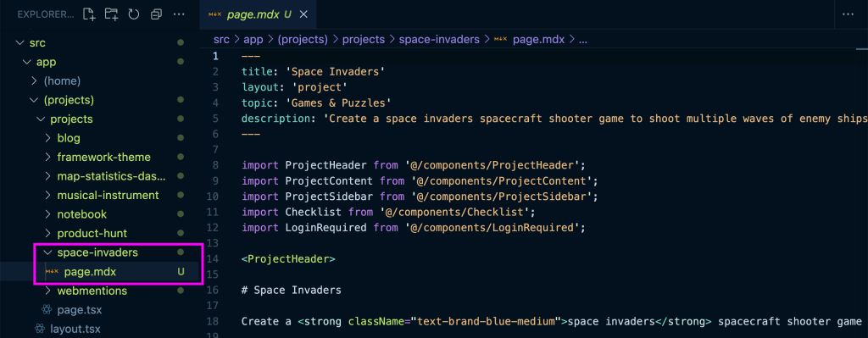Click the text-brand-blue-medium className string

(486, 321)
